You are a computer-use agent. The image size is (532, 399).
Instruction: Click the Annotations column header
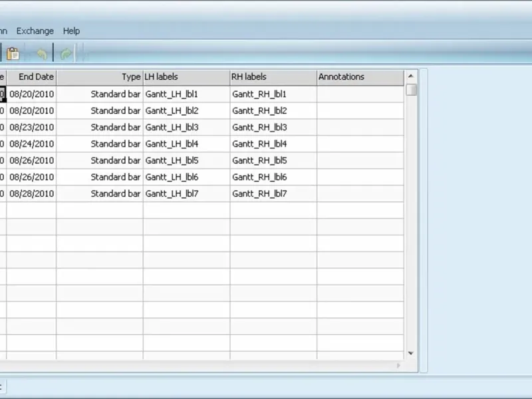tap(360, 77)
